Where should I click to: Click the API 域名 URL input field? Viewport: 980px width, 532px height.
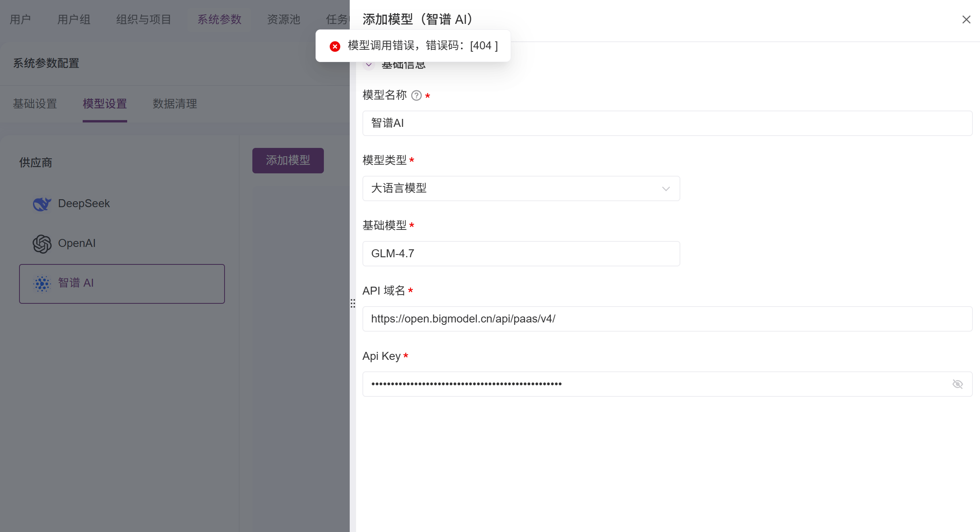[x=667, y=319]
